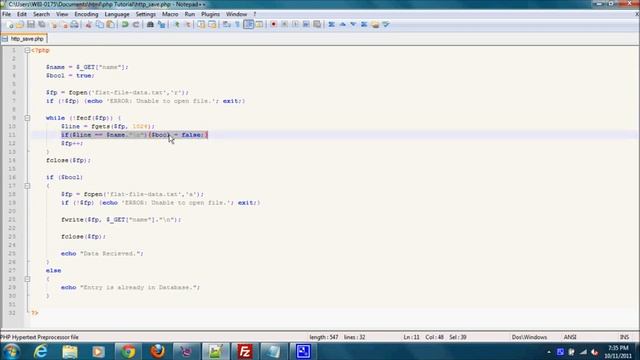
Task: Collapse the while loop fold at line 9
Action: point(27,118)
